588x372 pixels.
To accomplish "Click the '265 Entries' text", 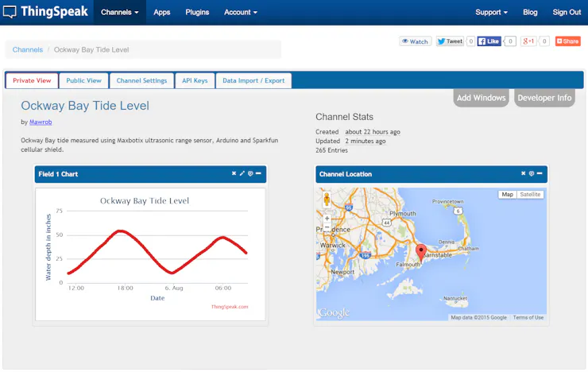I will 331,150.
